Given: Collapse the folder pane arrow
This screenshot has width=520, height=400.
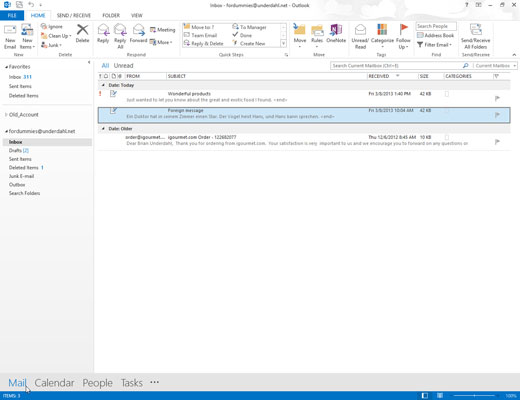Looking at the screenshot, I should coord(89,62).
